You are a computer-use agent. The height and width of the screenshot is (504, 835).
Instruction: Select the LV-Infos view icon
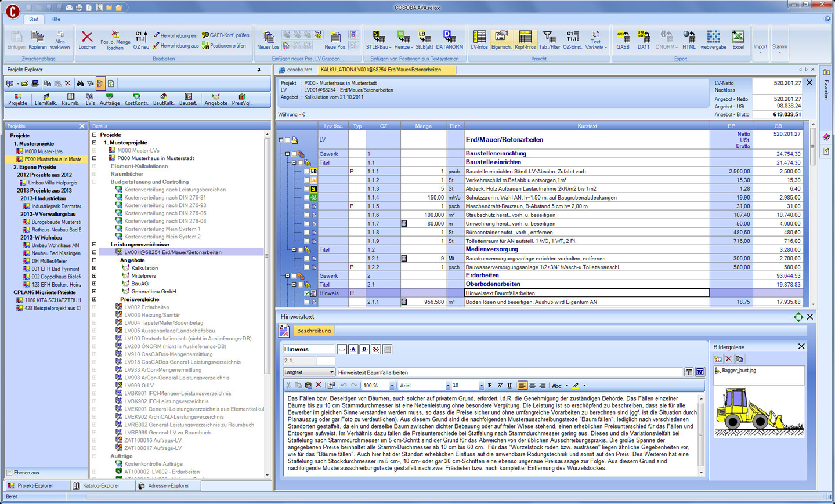[x=479, y=39]
